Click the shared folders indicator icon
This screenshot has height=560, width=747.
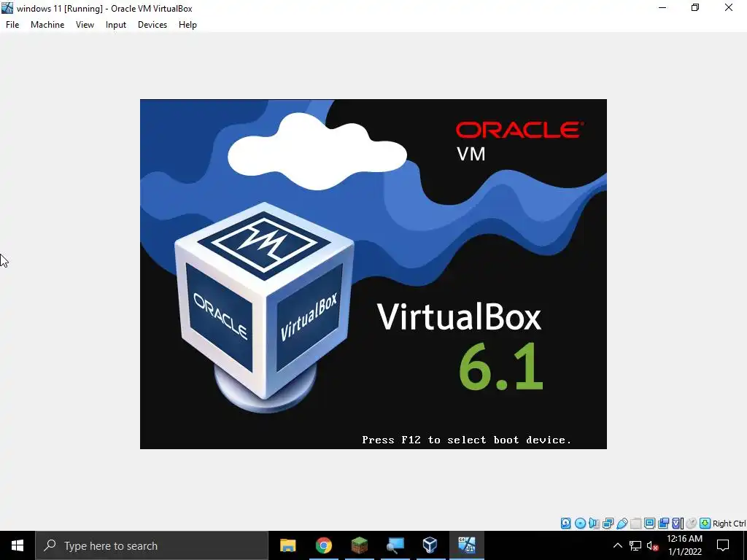click(x=635, y=524)
